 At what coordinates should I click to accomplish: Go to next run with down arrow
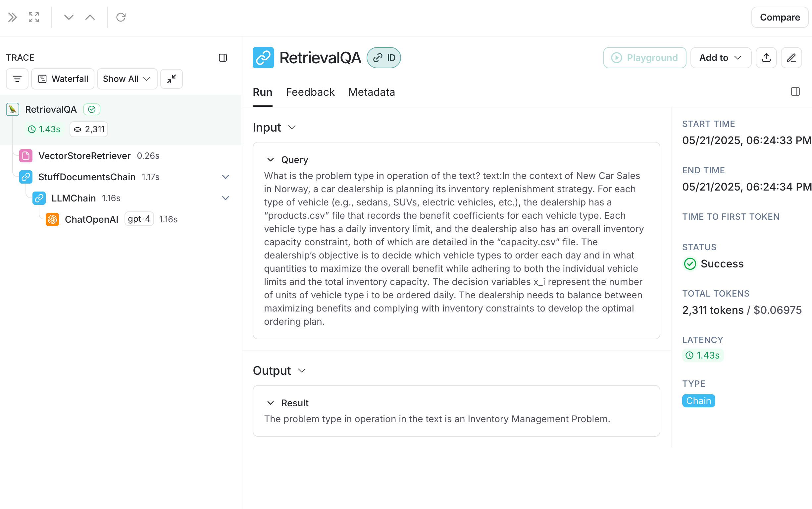click(x=69, y=17)
